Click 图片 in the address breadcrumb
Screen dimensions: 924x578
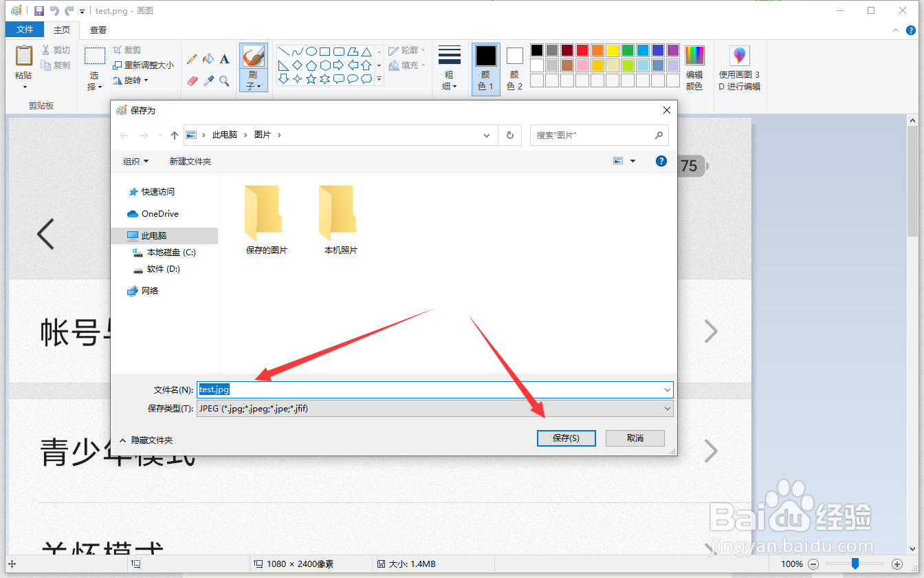tap(263, 135)
